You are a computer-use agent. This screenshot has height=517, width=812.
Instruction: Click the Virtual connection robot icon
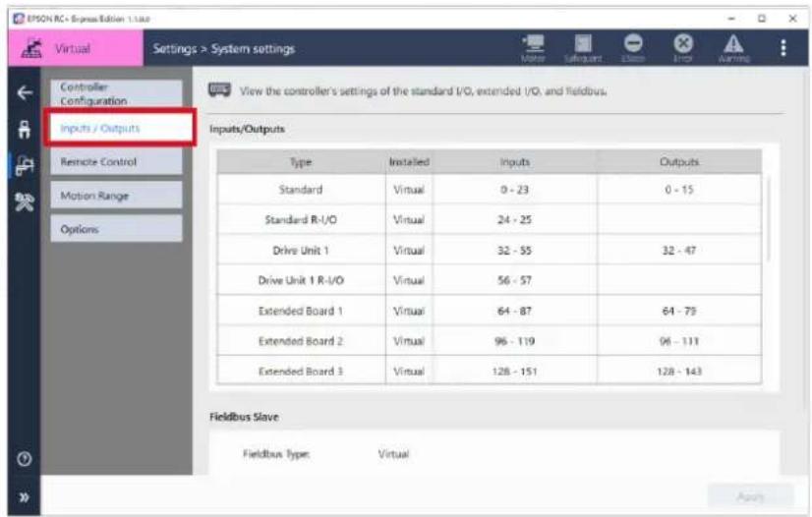tap(32, 48)
